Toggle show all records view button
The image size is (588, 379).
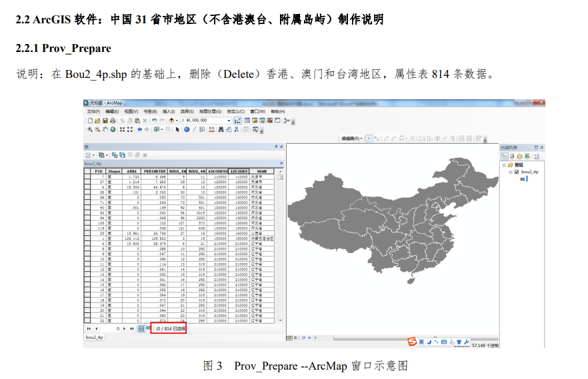tap(141, 328)
